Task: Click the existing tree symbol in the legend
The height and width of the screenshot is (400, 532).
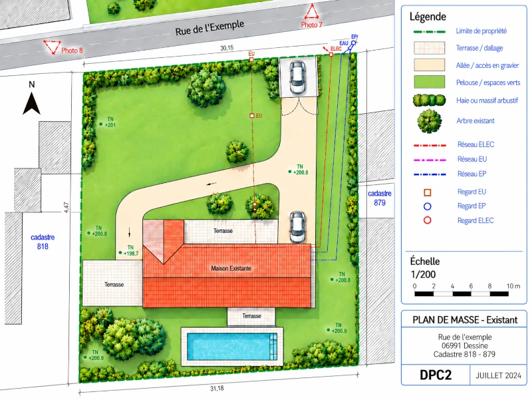Action: pyautogui.click(x=429, y=121)
